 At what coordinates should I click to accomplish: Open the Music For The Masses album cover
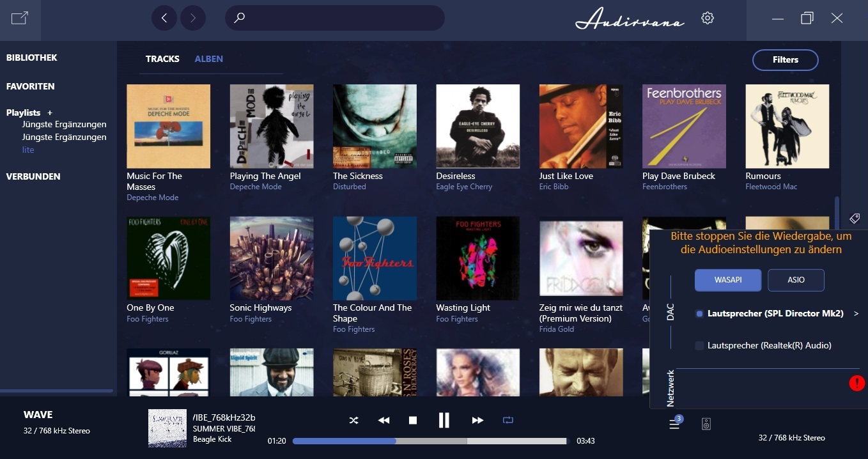coord(168,126)
